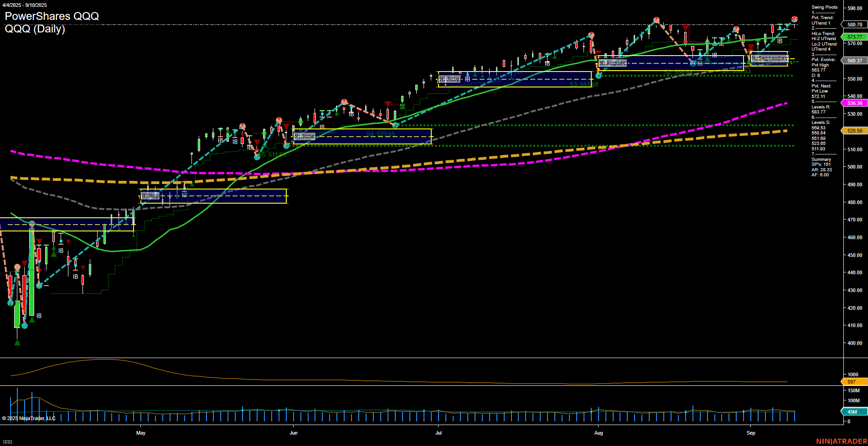Click the orange 520.50 price marker

(x=855, y=131)
